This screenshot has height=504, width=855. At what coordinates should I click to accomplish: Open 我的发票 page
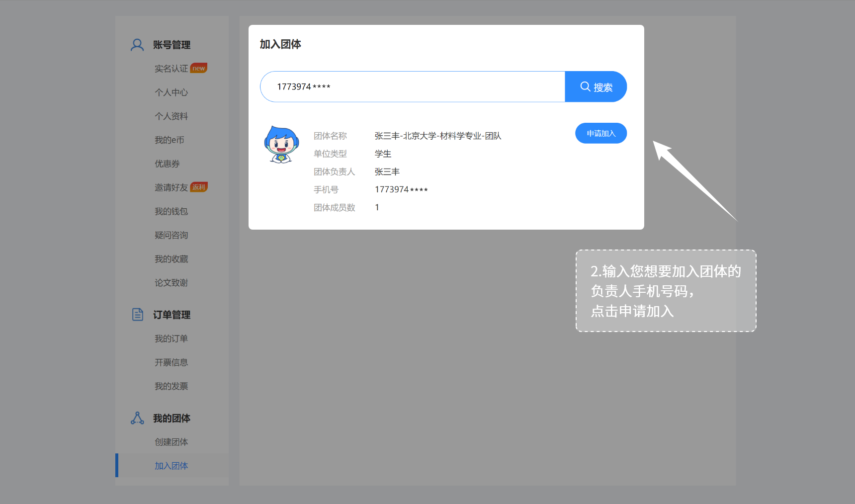pyautogui.click(x=171, y=386)
